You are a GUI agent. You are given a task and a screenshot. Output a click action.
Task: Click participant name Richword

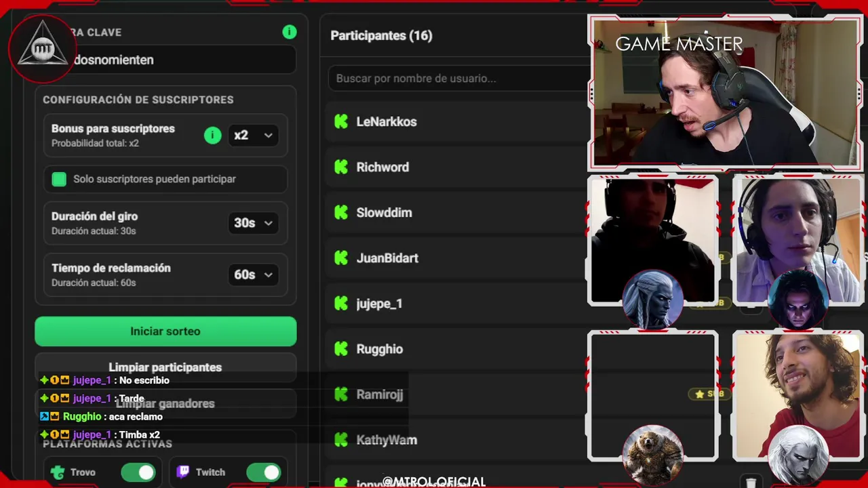[x=382, y=167]
